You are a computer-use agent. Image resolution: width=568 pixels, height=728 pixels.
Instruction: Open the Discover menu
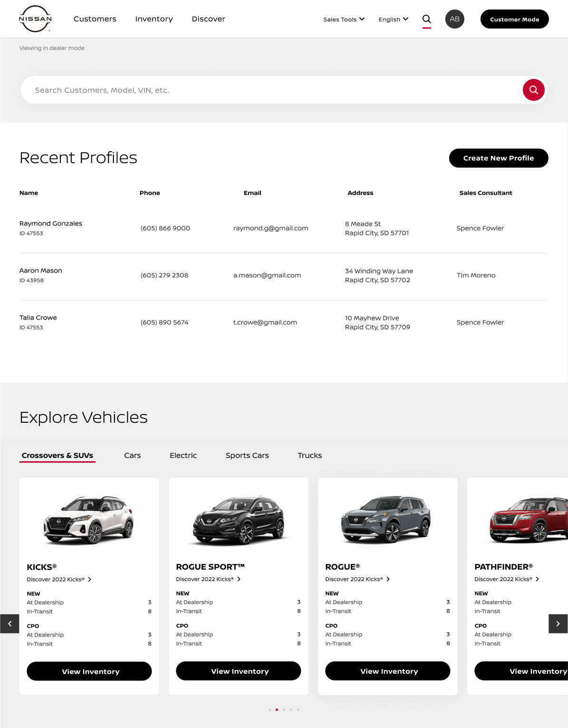click(x=208, y=19)
